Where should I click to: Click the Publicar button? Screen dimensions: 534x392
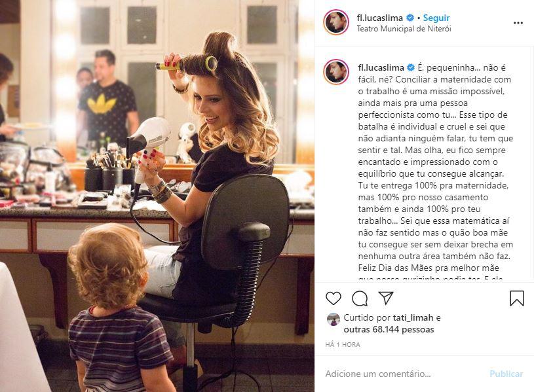(x=506, y=374)
